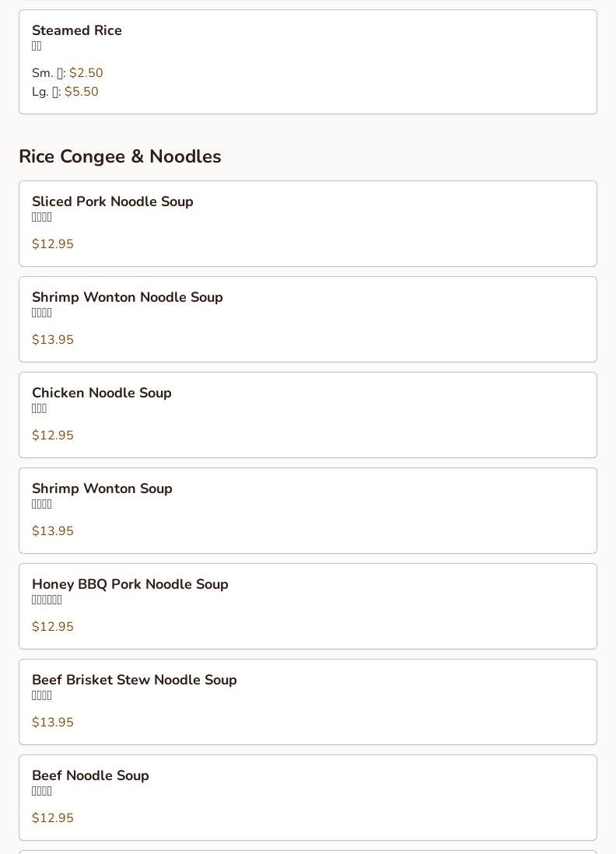Click Chinese name under Steamed Rice
The width and height of the screenshot is (616, 854).
pos(37,47)
